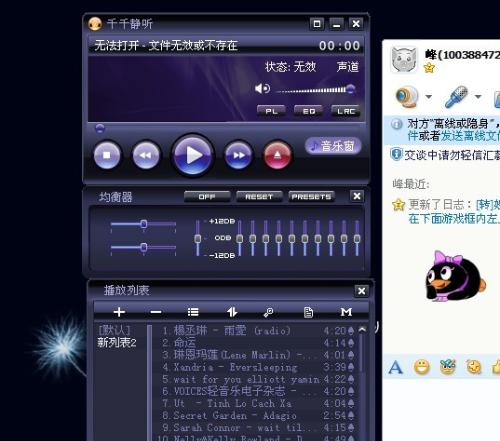
Task: Mute sound via the speaker icon
Action: pyautogui.click(x=262, y=89)
